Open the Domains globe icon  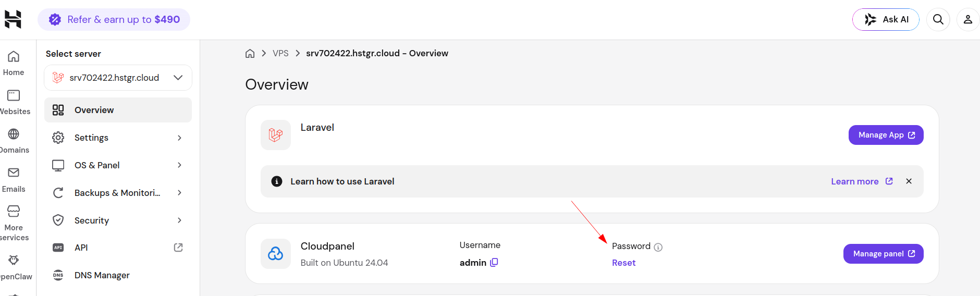point(14,134)
